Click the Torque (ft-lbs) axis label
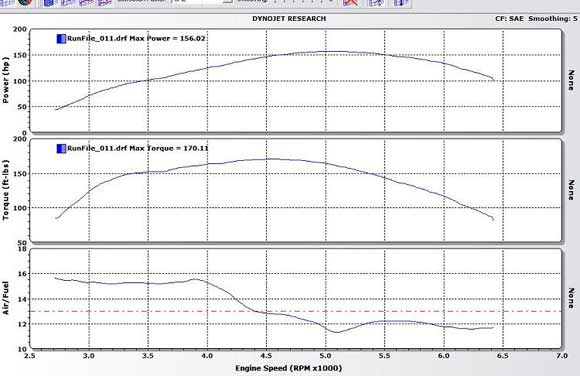 click(x=6, y=190)
